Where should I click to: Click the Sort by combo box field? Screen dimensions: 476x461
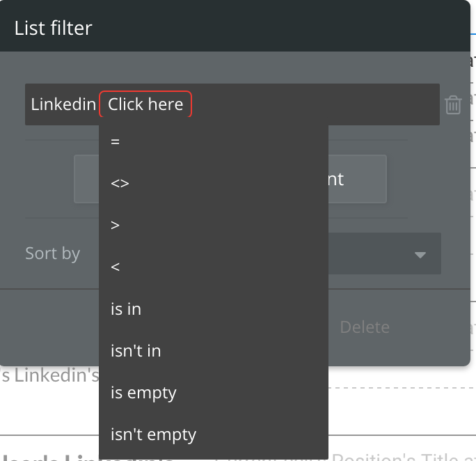click(x=376, y=254)
